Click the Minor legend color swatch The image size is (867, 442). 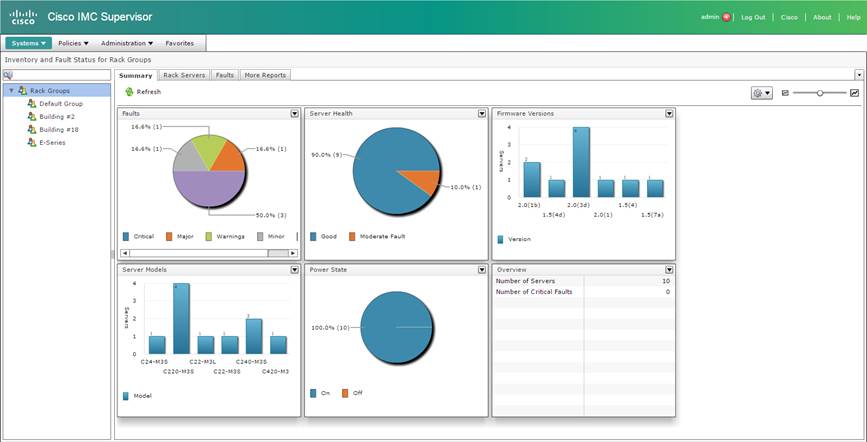click(260, 237)
